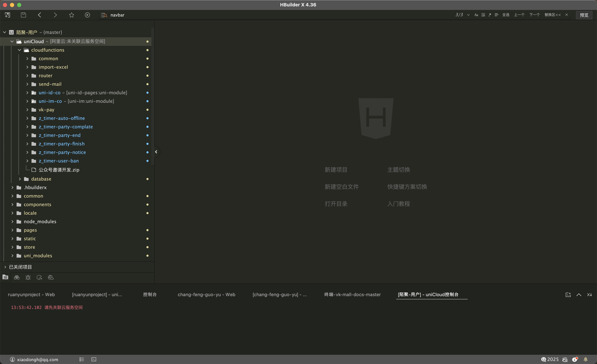Open the globe-cloud panel icon in sidebar
Screen dimensions: 597x364
51,278
